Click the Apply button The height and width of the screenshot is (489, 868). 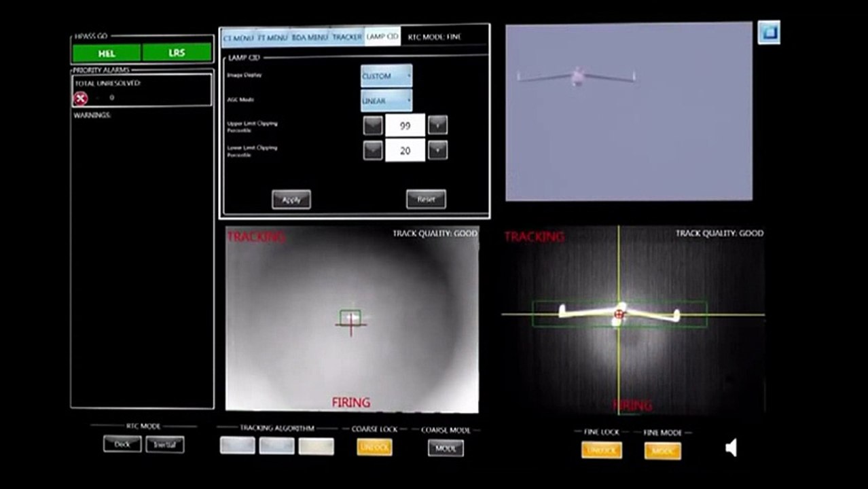point(291,200)
